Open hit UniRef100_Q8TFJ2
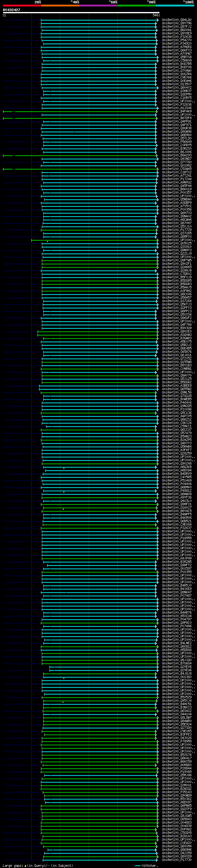 coord(176,26)
